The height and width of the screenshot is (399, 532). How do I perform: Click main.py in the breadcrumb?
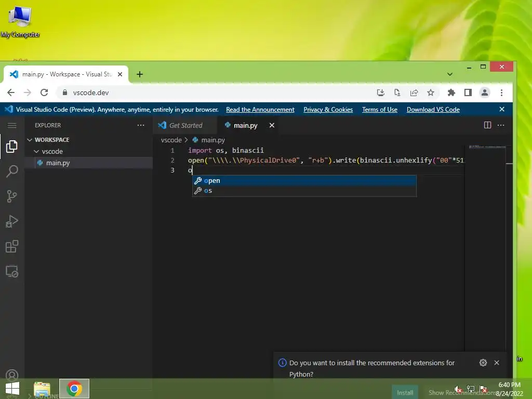(212, 140)
